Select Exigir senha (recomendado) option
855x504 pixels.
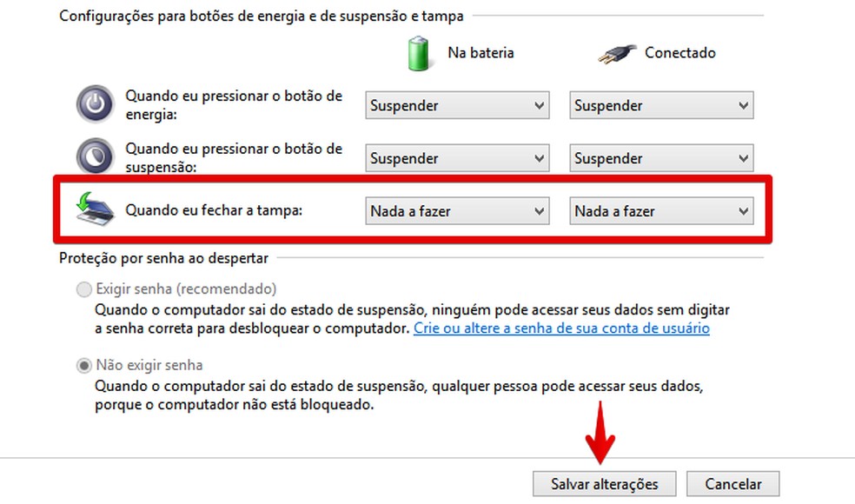[84, 288]
